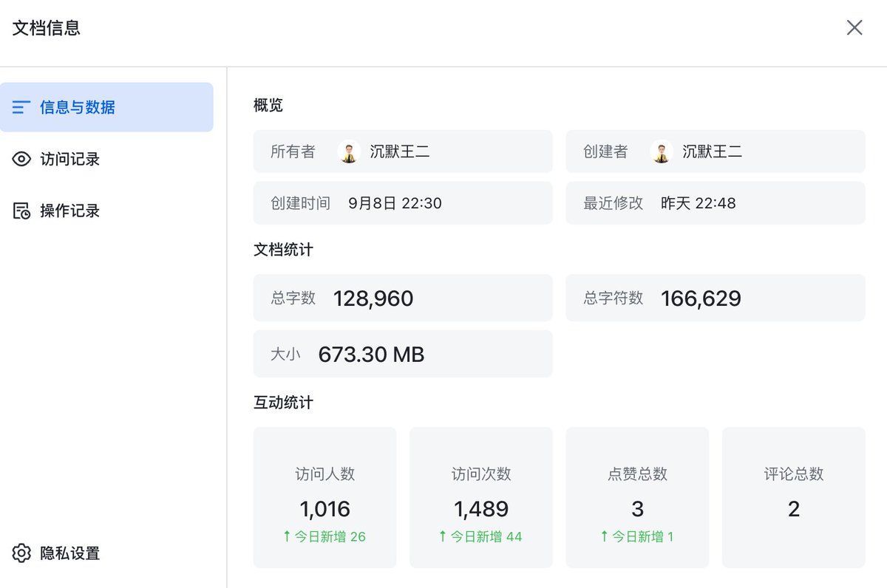
Task: Click the 信息与数据 list icon
Action: point(21,107)
